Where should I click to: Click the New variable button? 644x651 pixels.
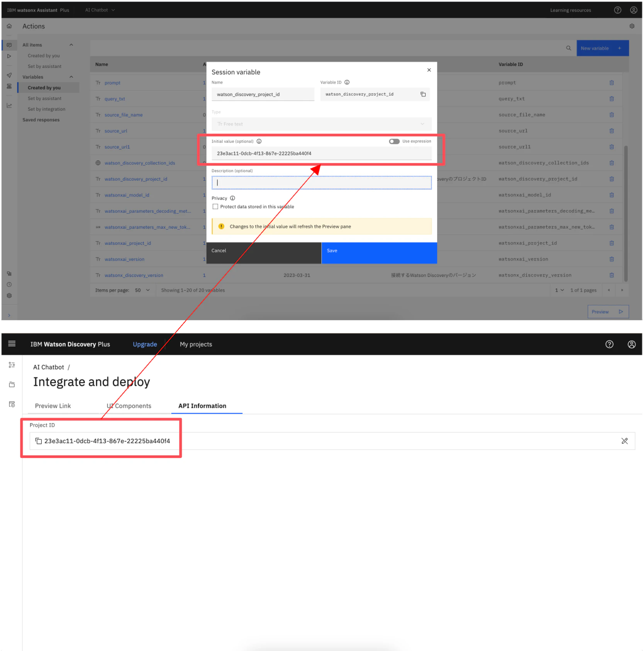coord(602,48)
